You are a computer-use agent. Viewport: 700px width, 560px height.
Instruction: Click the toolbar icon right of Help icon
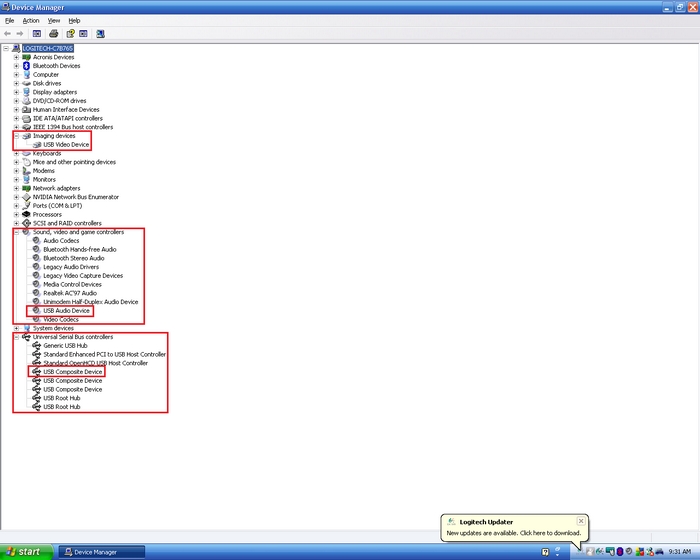pos(83,33)
